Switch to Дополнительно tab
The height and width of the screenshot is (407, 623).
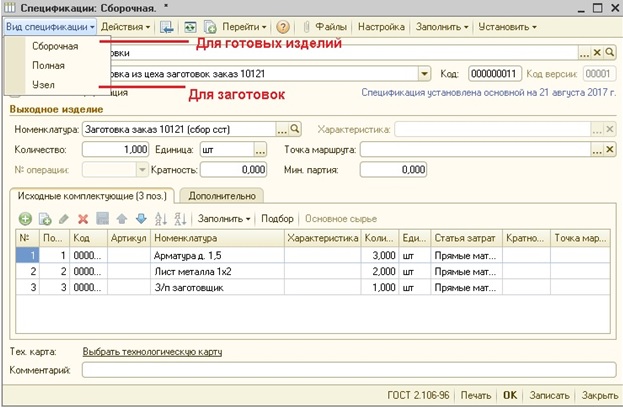tap(222, 196)
